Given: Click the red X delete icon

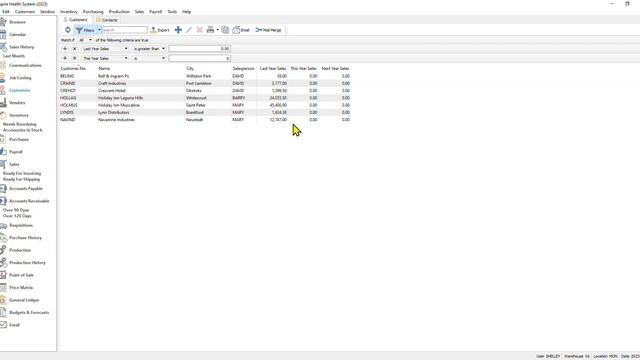Looking at the screenshot, I should click(200, 30).
